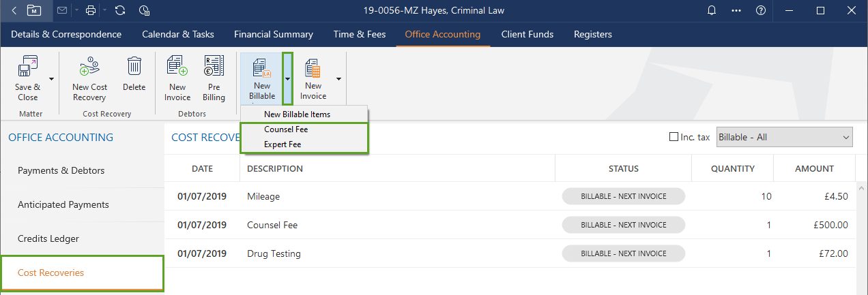Open Payments & Debtors in the sidebar
868x295 pixels.
pyautogui.click(x=61, y=170)
